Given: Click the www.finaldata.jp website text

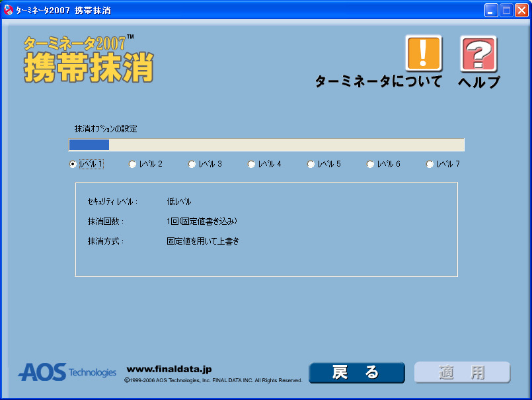Looking at the screenshot, I should coord(169,369).
